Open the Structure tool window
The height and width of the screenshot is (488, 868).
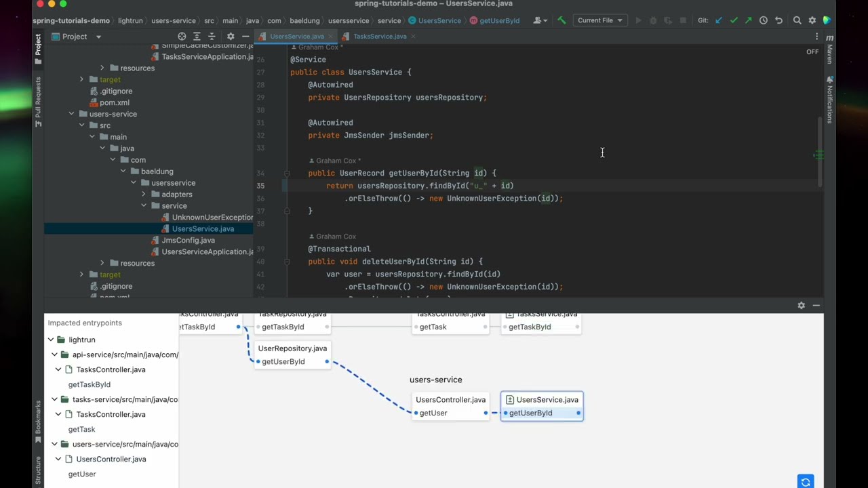pos(38,468)
